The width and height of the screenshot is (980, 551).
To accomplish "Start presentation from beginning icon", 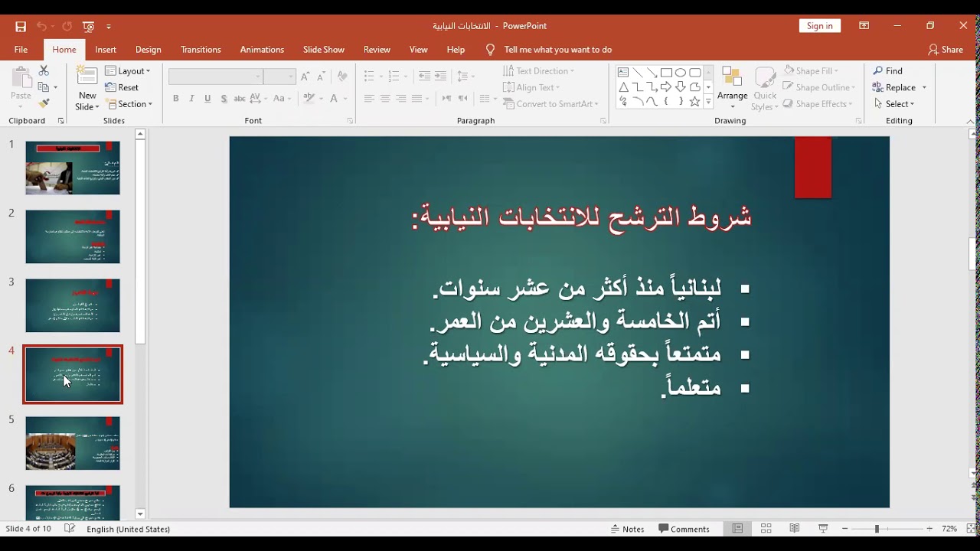I will pos(89,26).
